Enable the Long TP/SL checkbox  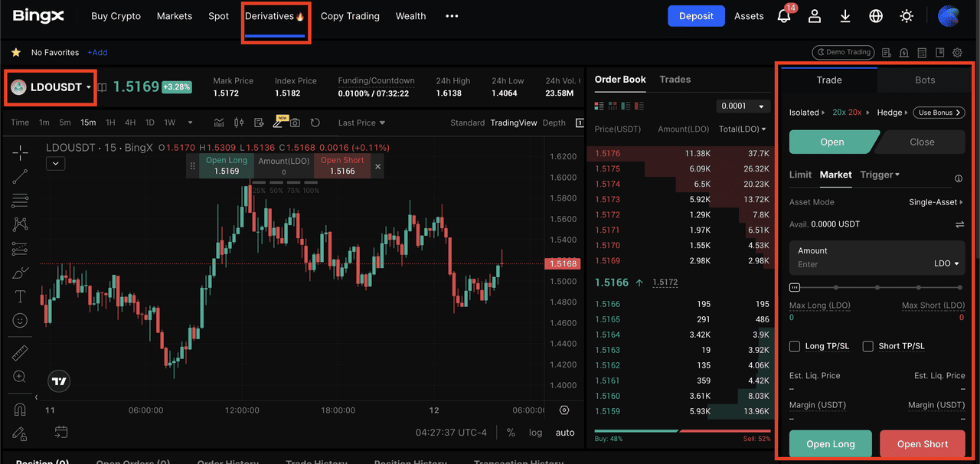pos(795,346)
